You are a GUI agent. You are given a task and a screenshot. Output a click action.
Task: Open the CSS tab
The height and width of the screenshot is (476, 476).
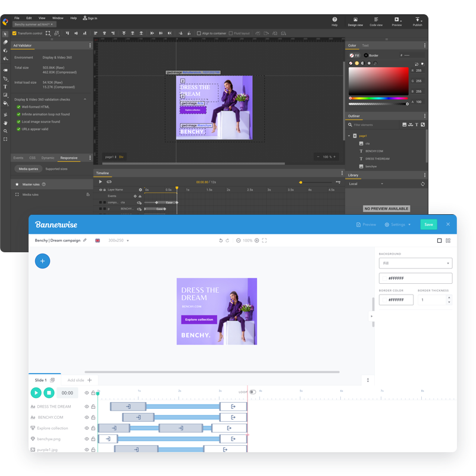33,158
